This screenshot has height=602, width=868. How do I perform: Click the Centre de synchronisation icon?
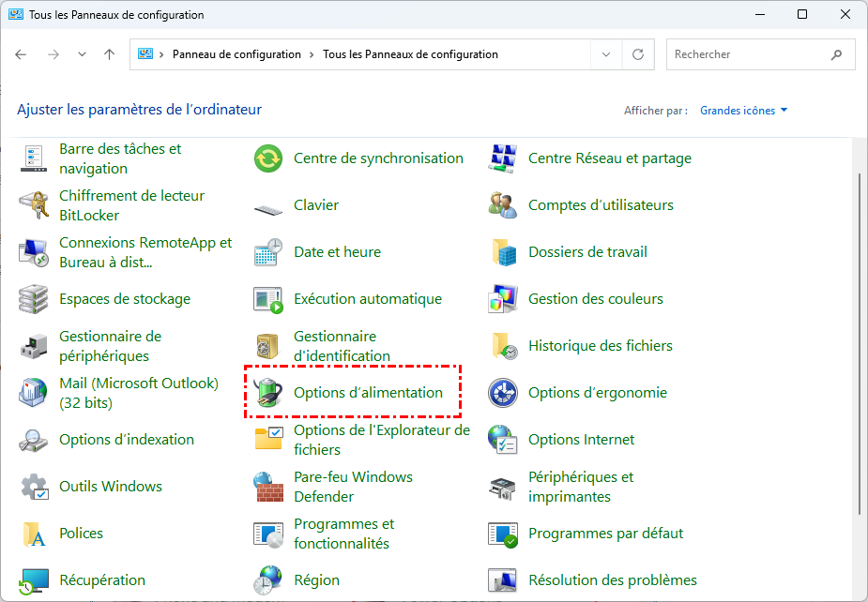[x=268, y=158]
